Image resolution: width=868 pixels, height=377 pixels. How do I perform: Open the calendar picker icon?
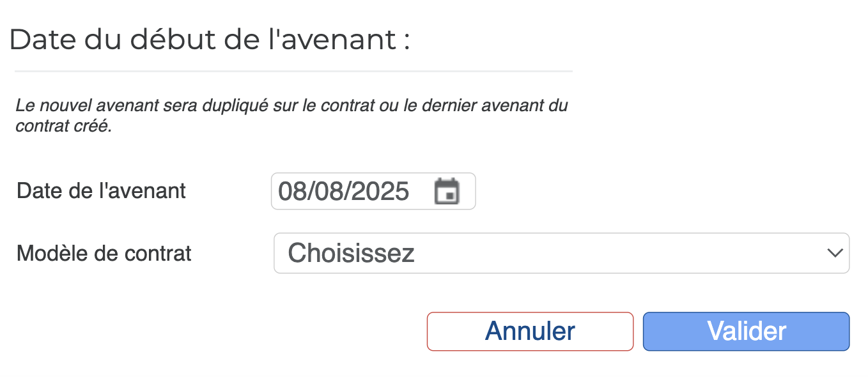447,191
